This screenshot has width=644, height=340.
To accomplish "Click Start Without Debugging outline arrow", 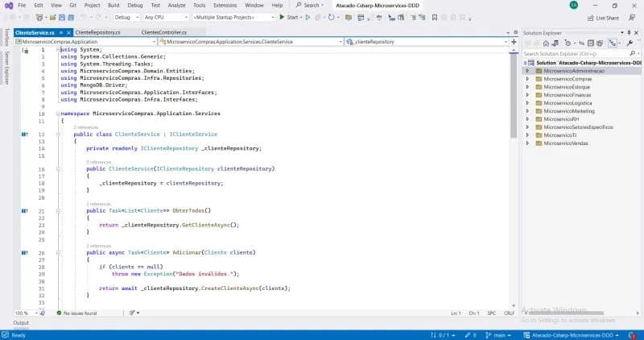I will (308, 17).
